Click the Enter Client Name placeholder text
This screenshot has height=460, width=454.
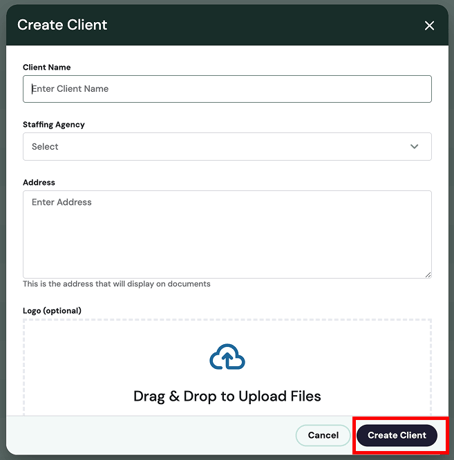(70, 89)
